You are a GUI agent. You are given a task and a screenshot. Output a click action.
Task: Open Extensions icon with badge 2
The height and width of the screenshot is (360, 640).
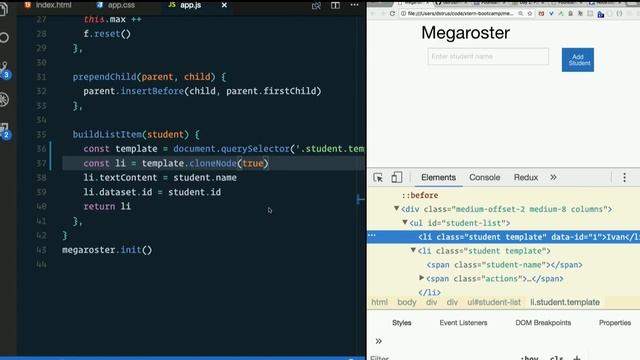5,131
